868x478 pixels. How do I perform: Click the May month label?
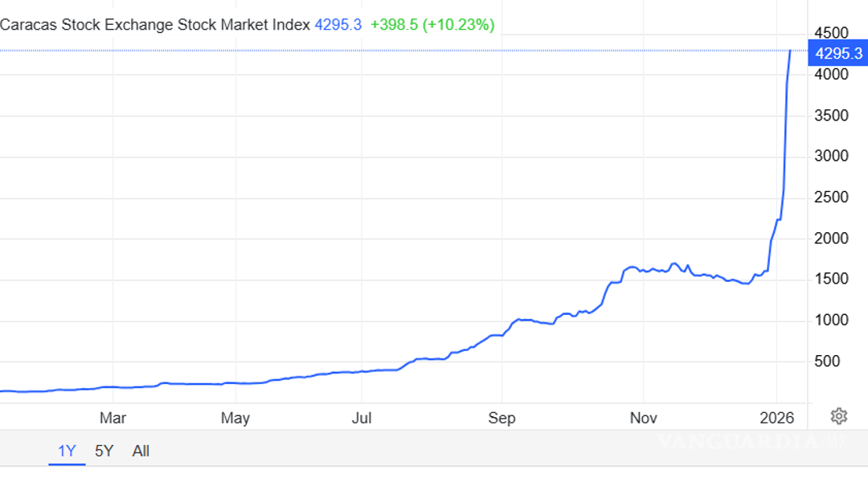point(235,418)
